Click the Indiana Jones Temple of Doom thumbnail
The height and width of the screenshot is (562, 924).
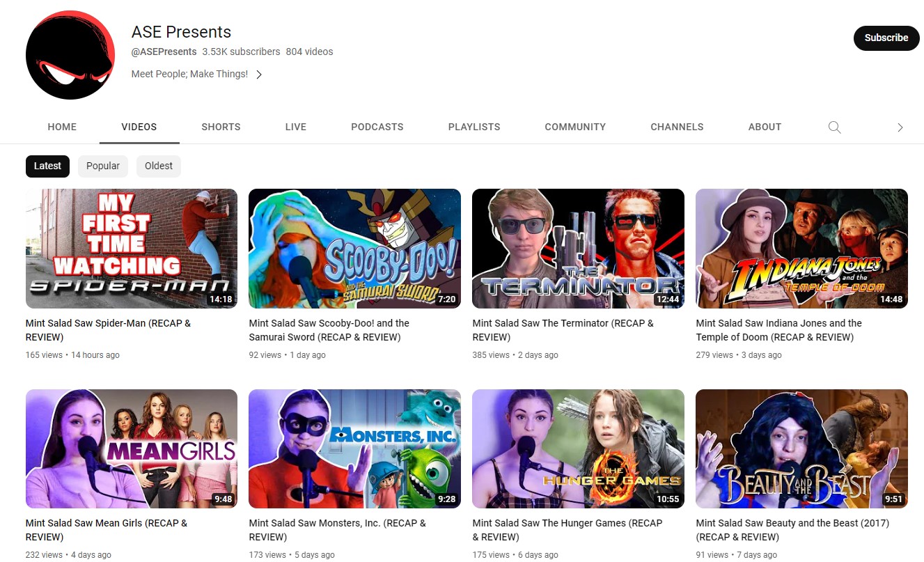coord(801,249)
